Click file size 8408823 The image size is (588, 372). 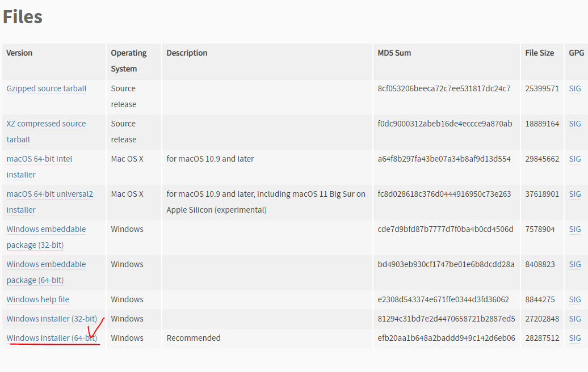(x=540, y=264)
